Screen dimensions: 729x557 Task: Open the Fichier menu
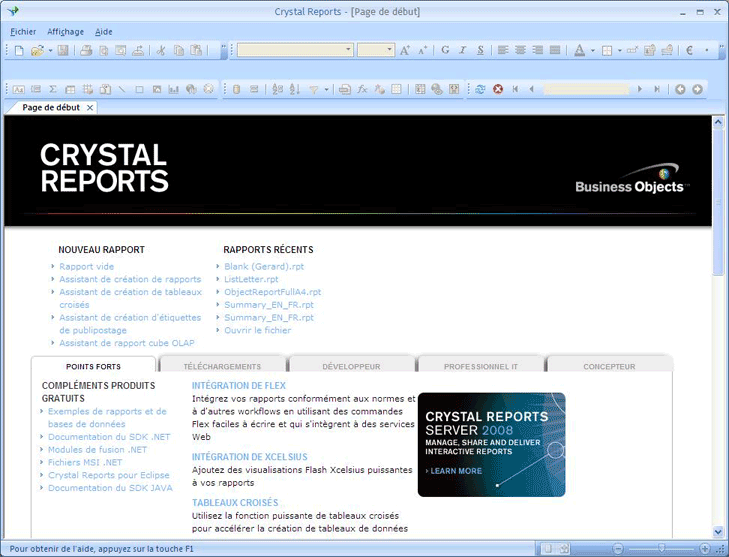[x=23, y=32]
